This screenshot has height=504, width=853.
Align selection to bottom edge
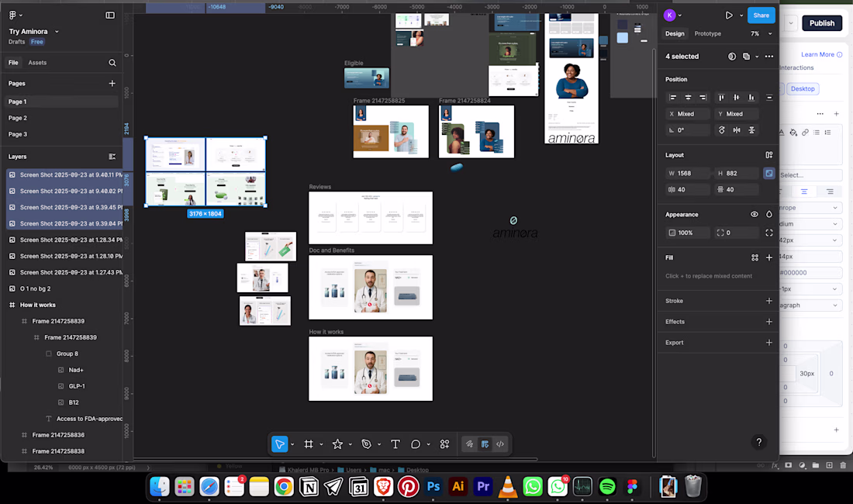click(x=751, y=98)
